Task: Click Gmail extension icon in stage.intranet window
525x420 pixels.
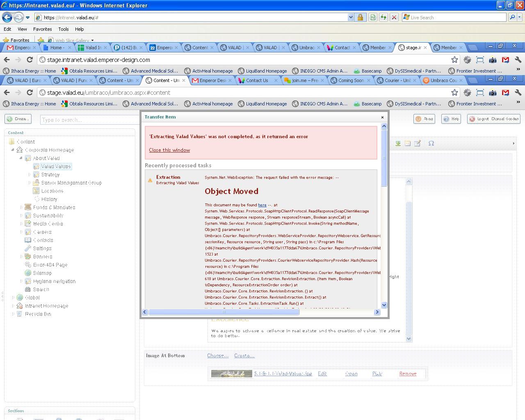Action: (505, 60)
